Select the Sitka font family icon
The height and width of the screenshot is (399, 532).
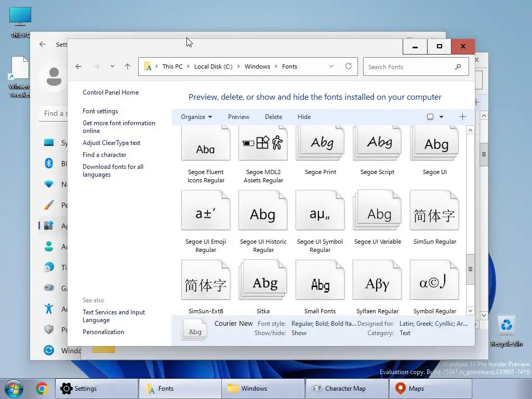click(x=263, y=280)
